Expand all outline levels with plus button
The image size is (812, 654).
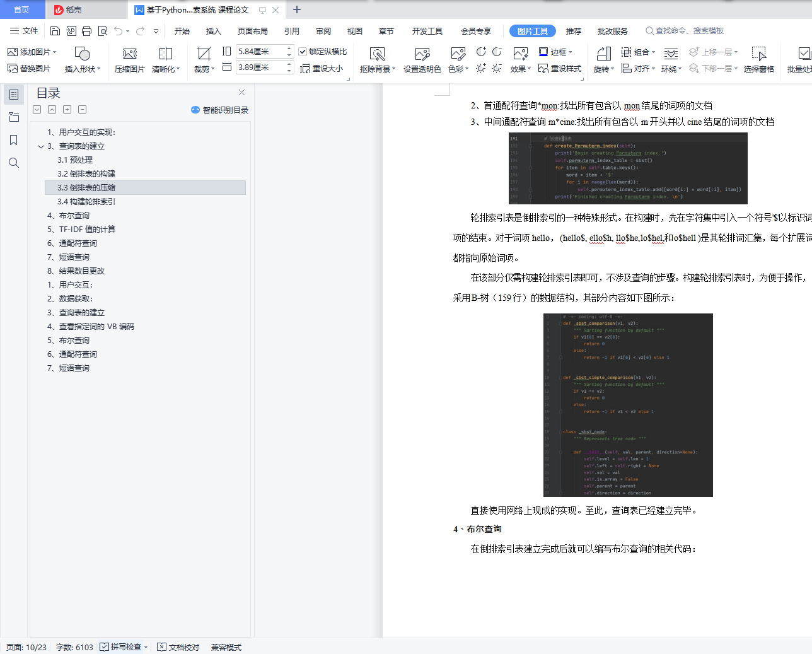pos(67,110)
